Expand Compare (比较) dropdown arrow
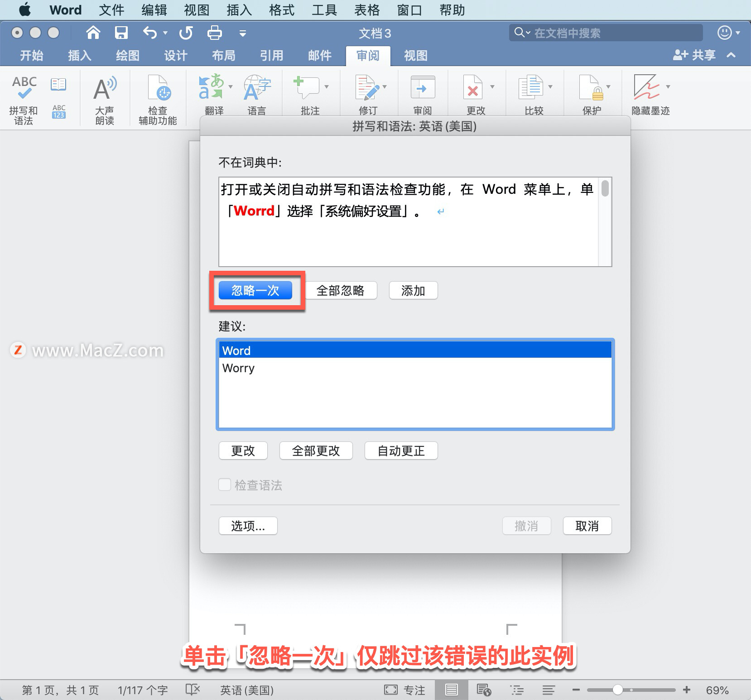 pos(550,86)
